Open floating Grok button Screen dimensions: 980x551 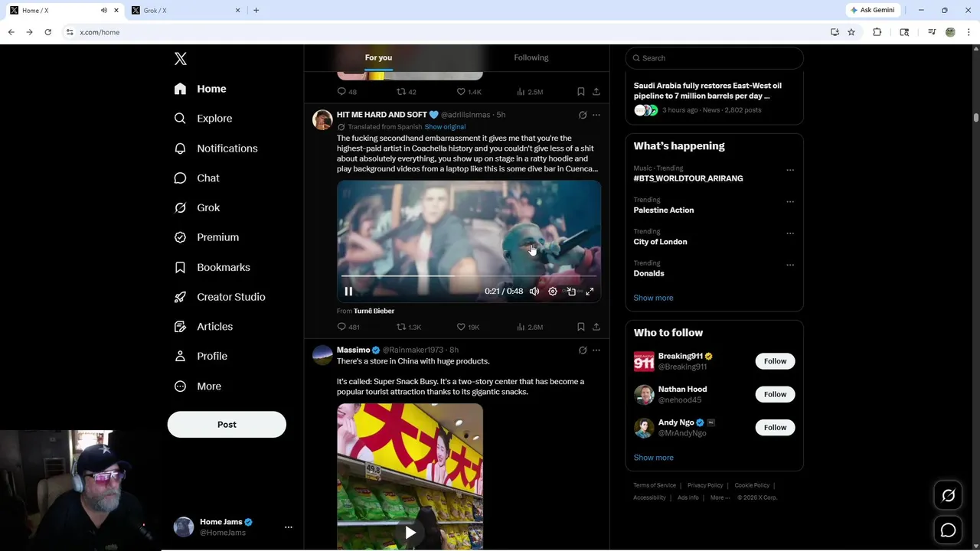[948, 496]
